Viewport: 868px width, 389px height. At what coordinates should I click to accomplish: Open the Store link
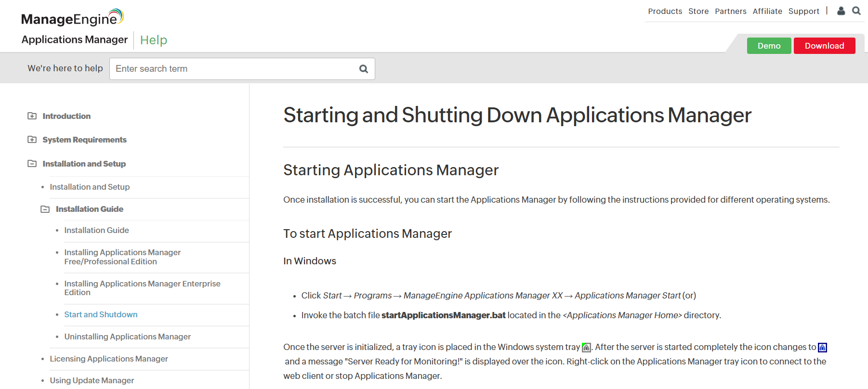point(698,11)
